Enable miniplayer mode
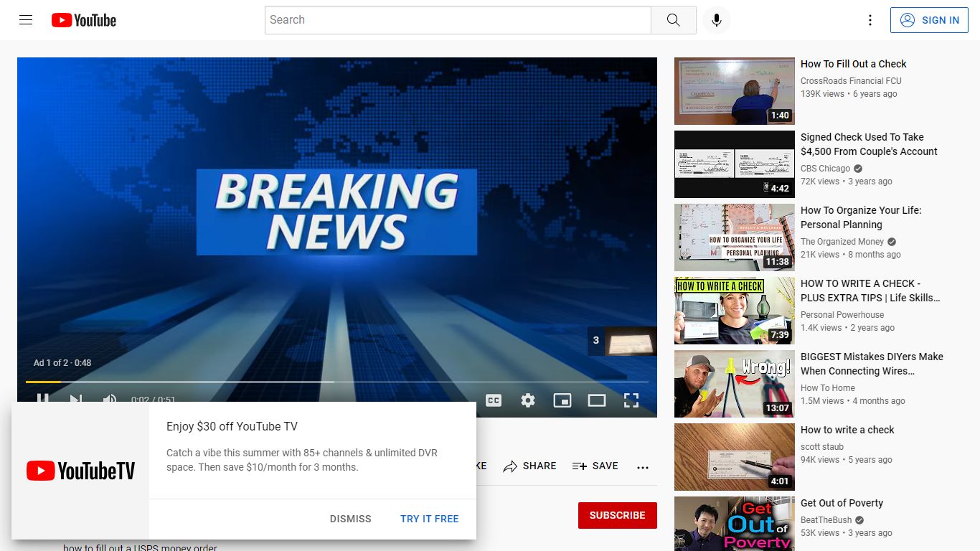The width and height of the screenshot is (980, 551). [562, 400]
